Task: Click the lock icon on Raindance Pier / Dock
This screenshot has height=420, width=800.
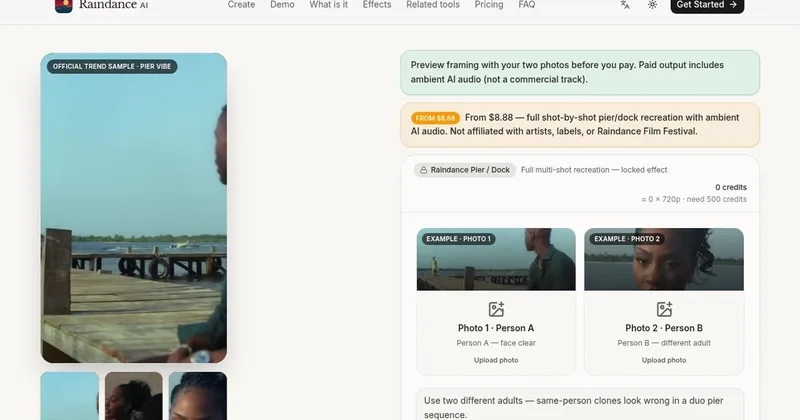Action: coord(423,170)
